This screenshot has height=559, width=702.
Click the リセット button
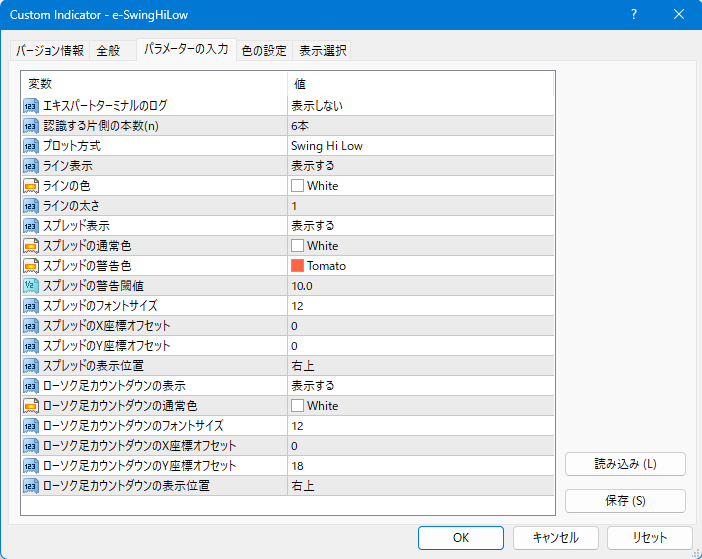[650, 538]
